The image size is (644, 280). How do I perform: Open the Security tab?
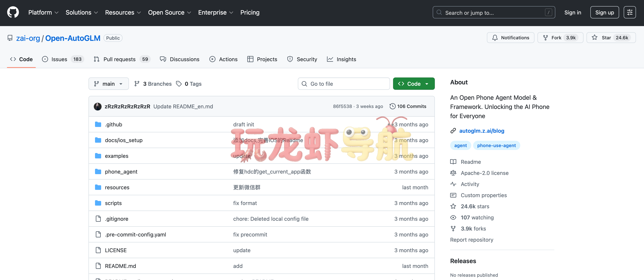coord(302,59)
